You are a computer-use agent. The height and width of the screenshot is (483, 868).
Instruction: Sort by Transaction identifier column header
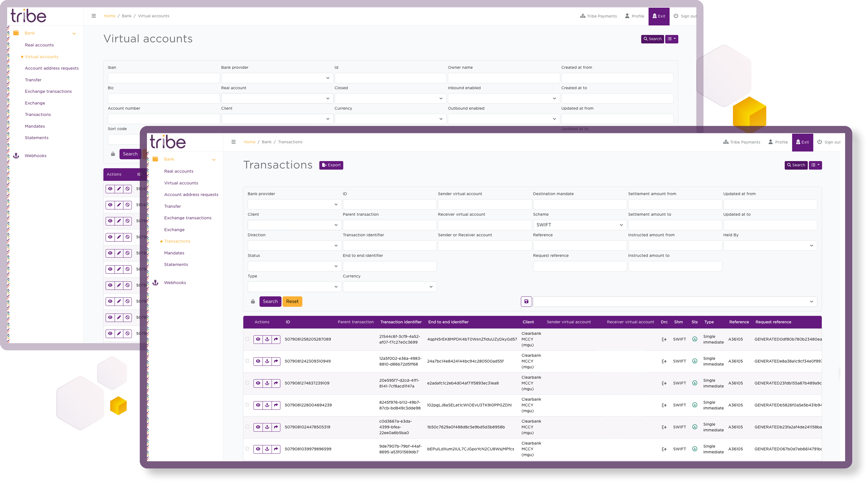(401, 322)
